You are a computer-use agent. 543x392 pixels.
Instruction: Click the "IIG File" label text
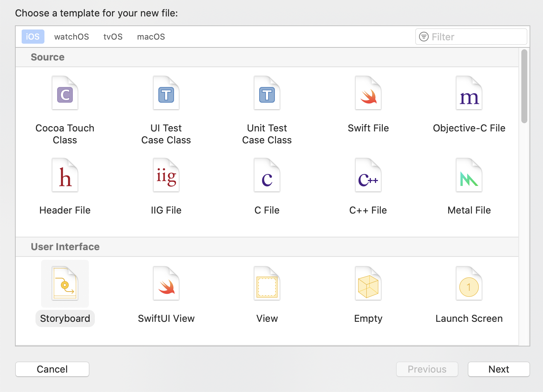(x=166, y=210)
